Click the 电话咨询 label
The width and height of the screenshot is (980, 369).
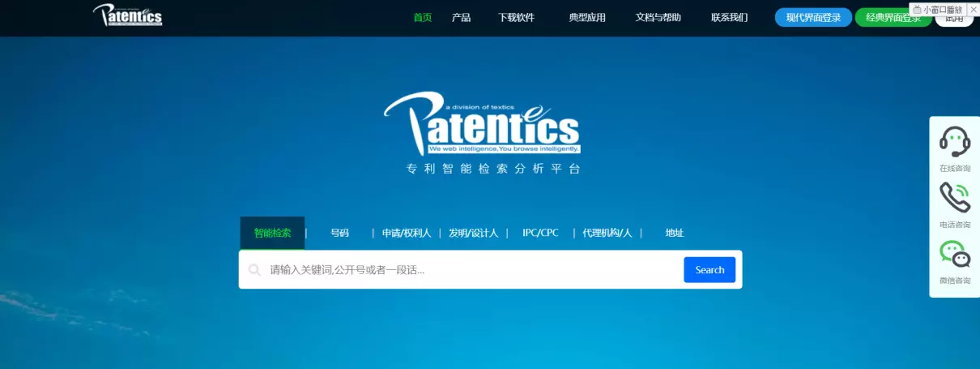point(955,225)
